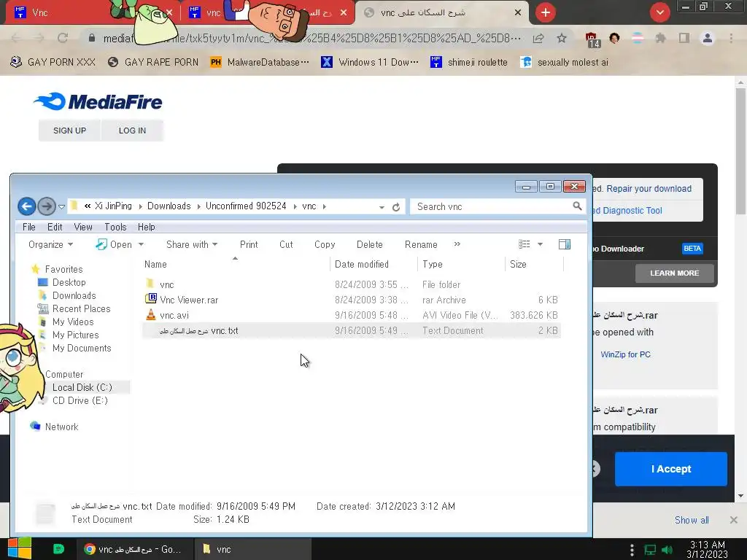Click Show all downloads link
This screenshot has height=560, width=747.
tap(692, 520)
